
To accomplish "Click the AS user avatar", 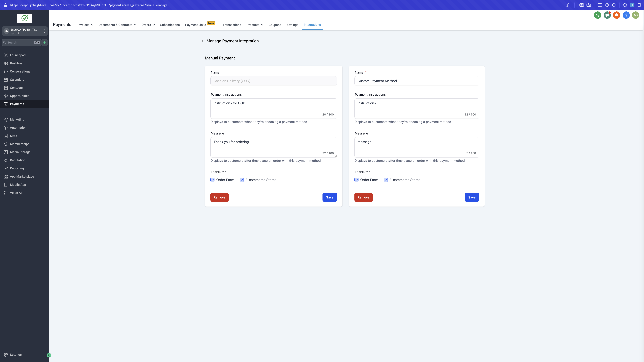I will (x=635, y=15).
